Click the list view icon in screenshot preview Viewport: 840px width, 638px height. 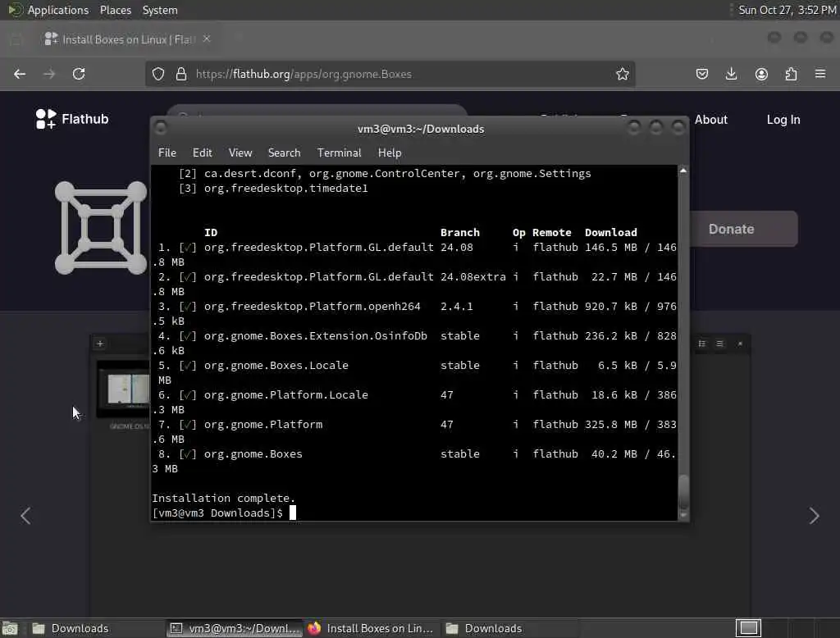[702, 344]
